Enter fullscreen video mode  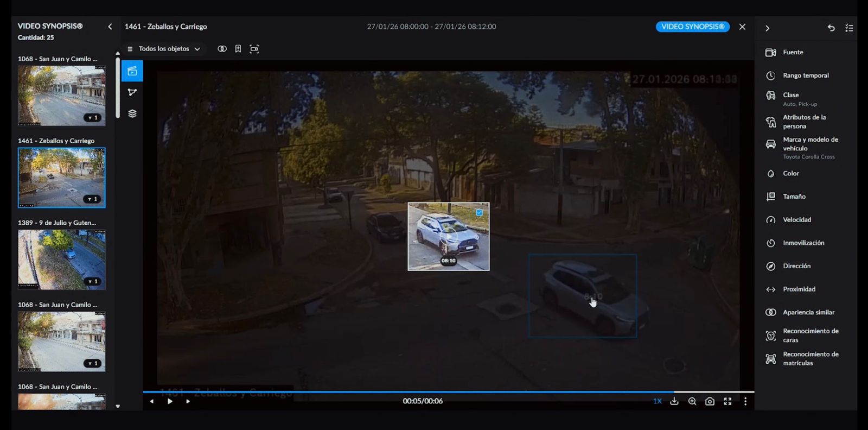[727, 401]
